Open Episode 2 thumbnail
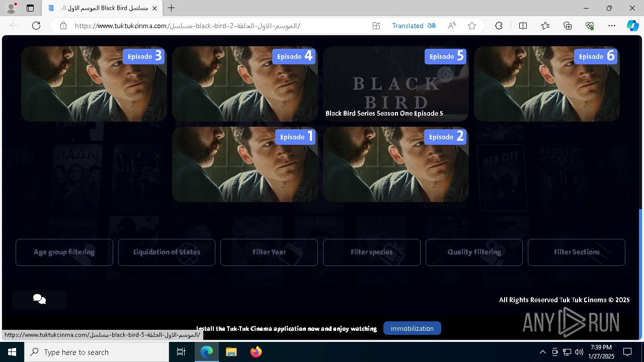The image size is (644, 362). pyautogui.click(x=396, y=164)
